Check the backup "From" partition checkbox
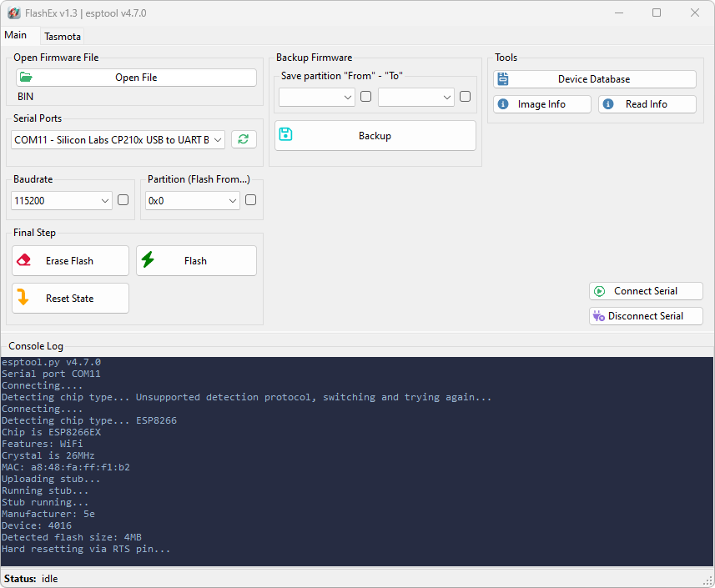The image size is (715, 588). point(365,97)
